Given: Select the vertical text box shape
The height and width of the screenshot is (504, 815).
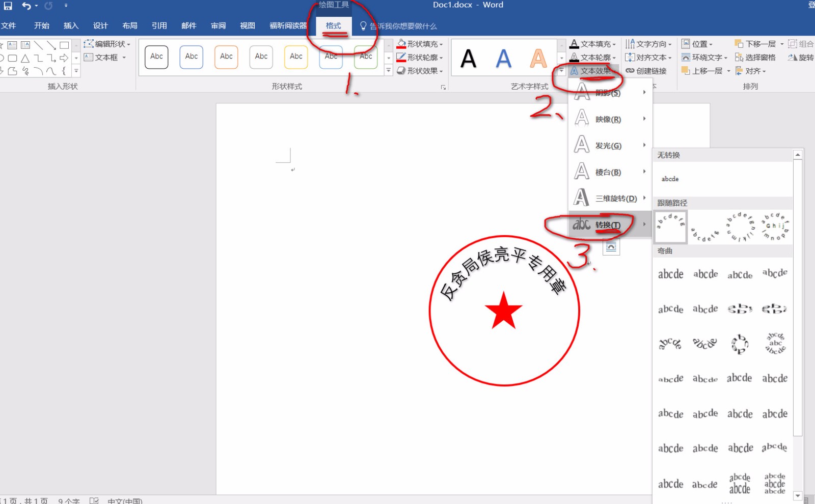Looking at the screenshot, I should coord(25,45).
